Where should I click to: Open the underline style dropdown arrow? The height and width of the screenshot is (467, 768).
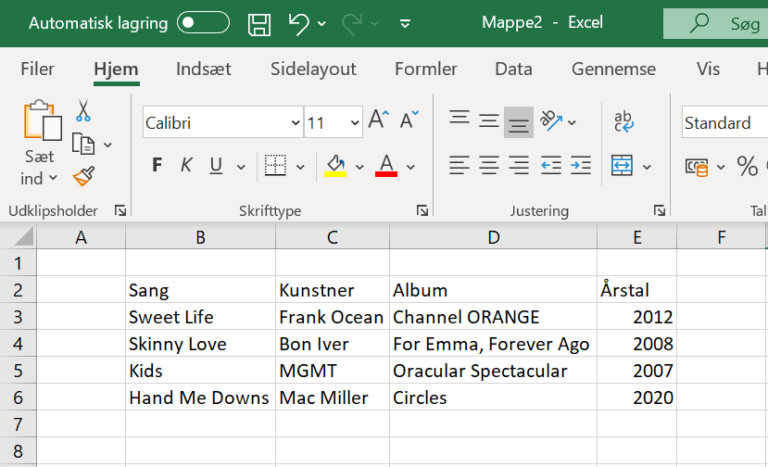(x=240, y=167)
